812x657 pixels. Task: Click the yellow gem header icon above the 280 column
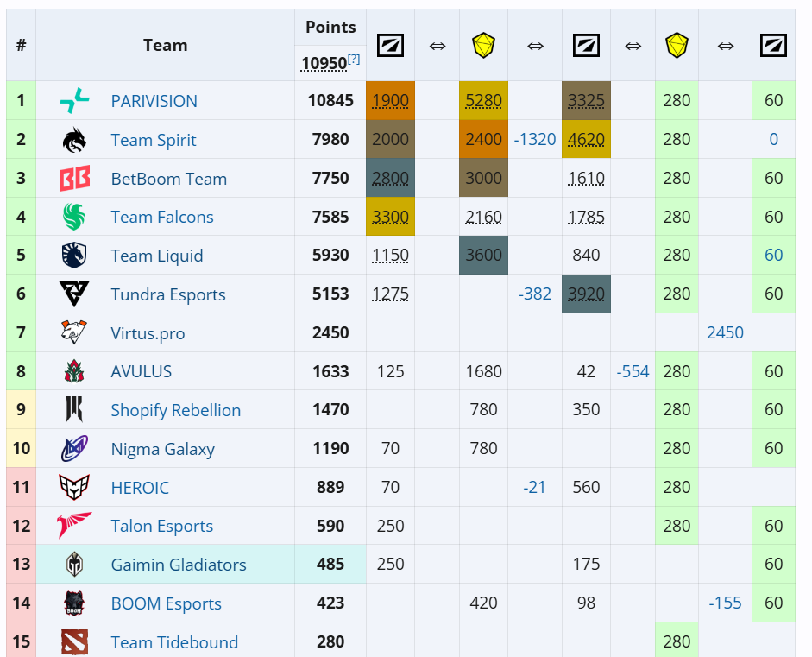[677, 45]
